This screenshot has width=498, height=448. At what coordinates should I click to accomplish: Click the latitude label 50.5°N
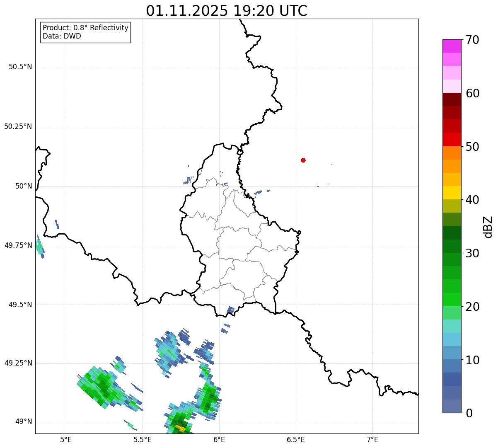coord(20,67)
